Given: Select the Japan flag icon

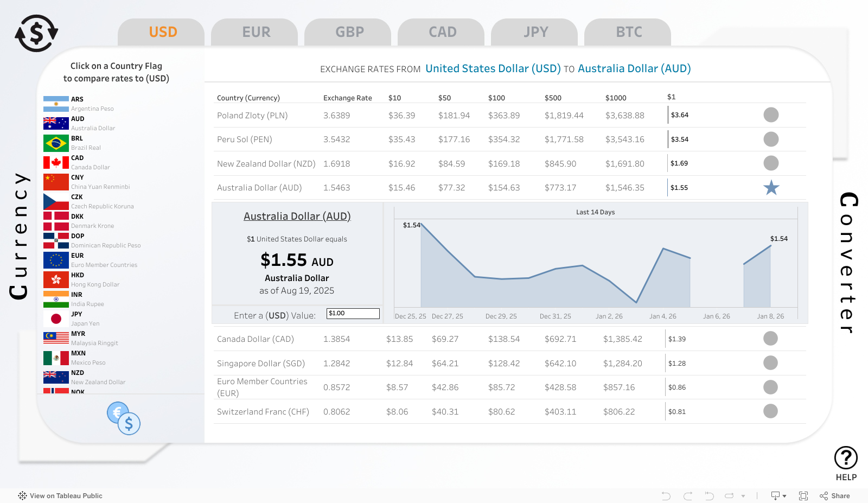Looking at the screenshot, I should [56, 319].
